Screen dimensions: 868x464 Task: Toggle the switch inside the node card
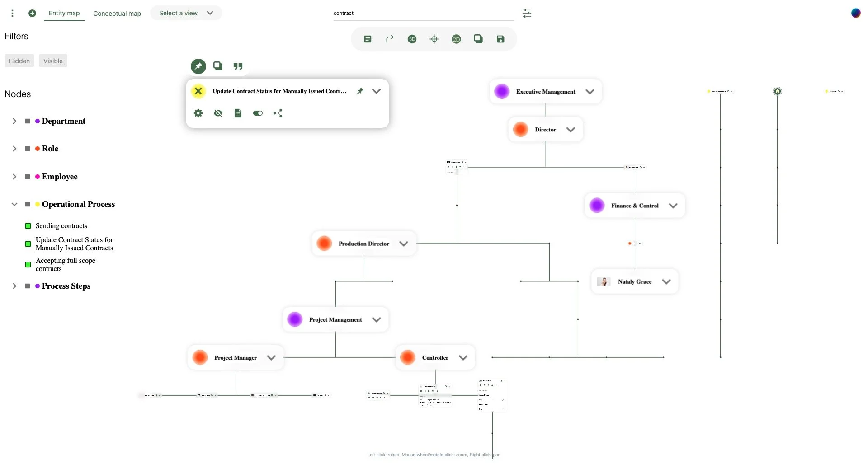click(x=258, y=113)
